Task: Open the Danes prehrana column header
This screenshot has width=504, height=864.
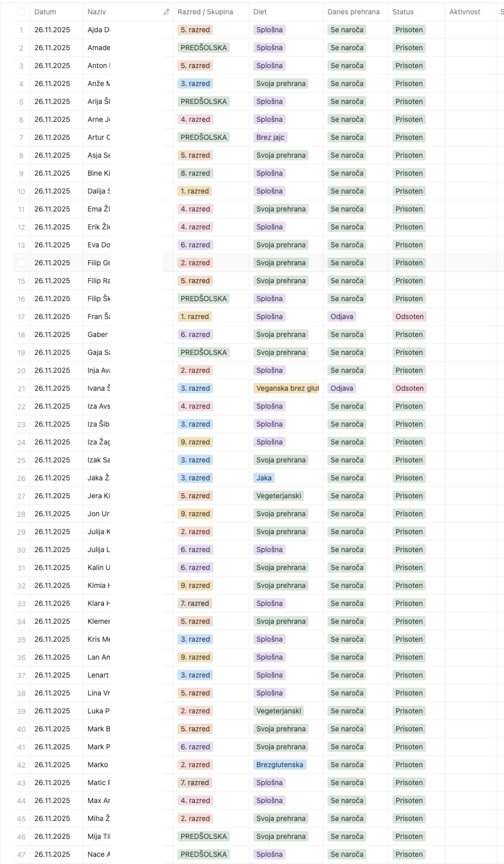Action: pos(354,12)
